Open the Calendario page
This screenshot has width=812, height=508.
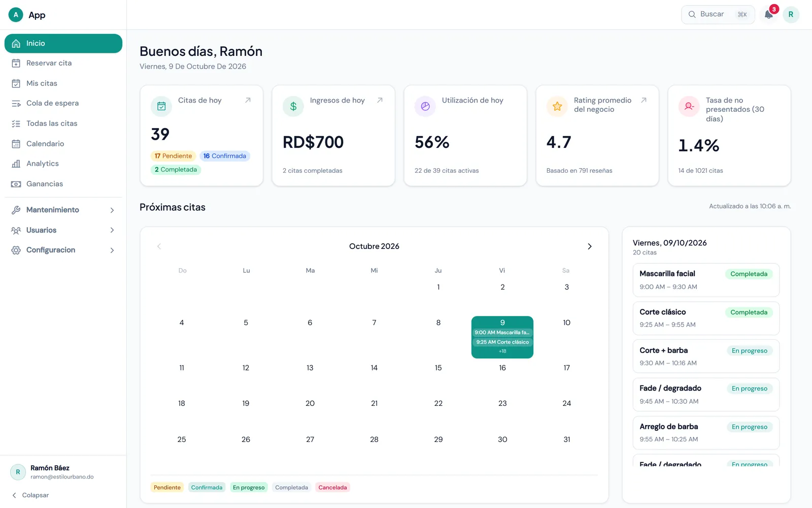pos(63,144)
